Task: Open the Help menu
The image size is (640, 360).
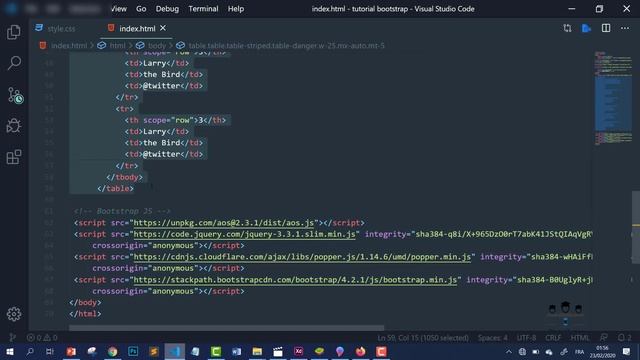Action: pos(236,9)
